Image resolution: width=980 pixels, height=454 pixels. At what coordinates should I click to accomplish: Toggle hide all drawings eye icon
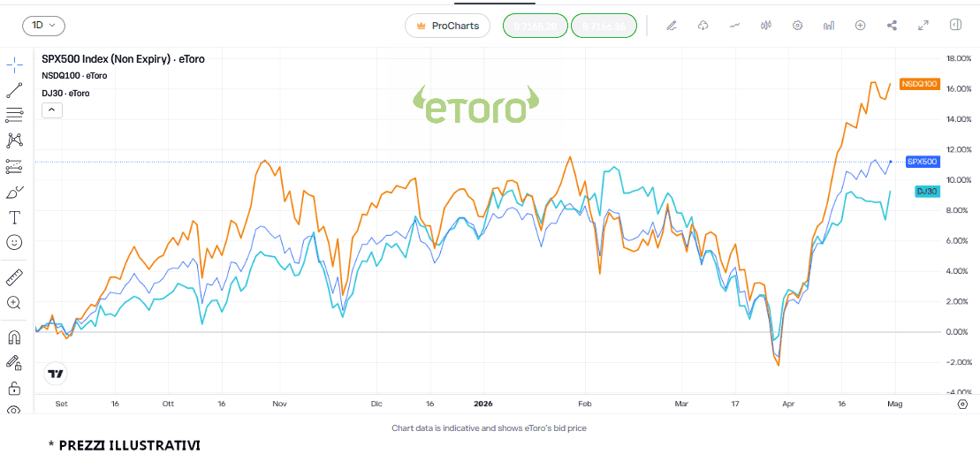14,411
